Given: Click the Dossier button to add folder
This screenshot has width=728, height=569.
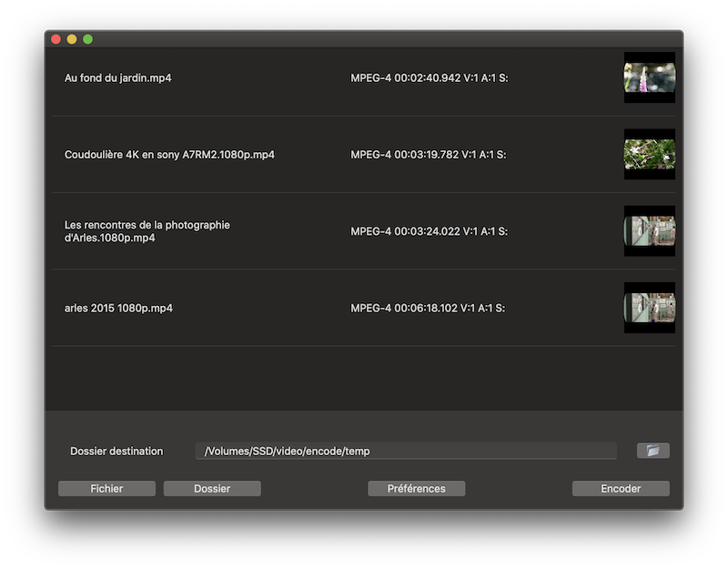Looking at the screenshot, I should click(x=212, y=489).
